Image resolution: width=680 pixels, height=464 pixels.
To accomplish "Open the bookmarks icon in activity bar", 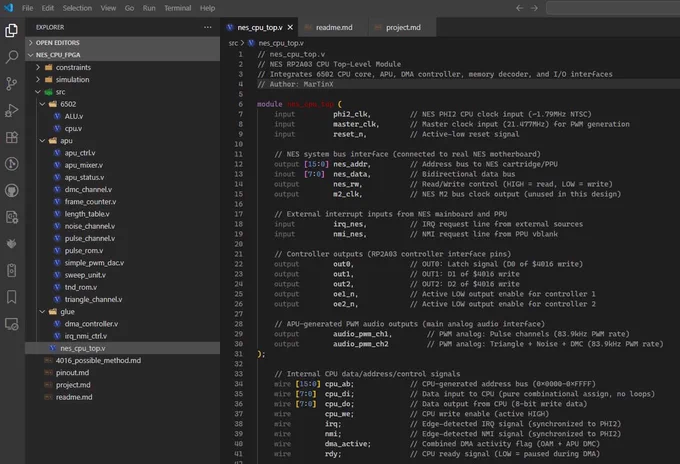I will point(12,297).
